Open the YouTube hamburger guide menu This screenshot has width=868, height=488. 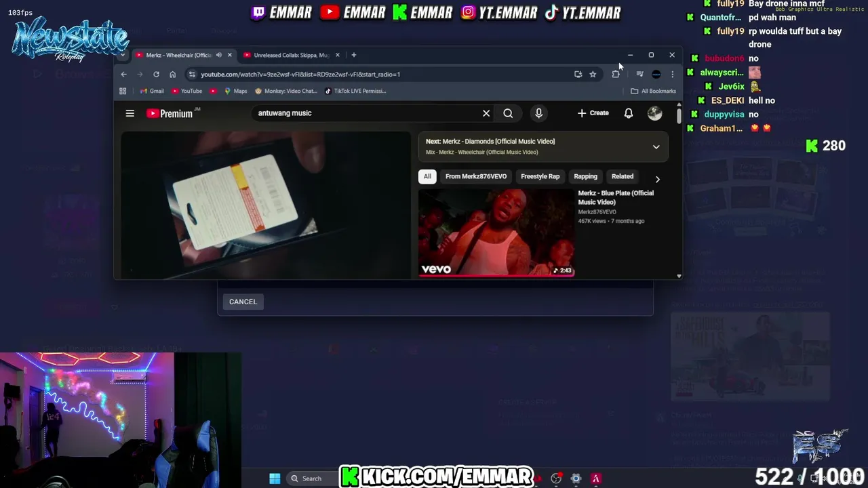pos(130,113)
